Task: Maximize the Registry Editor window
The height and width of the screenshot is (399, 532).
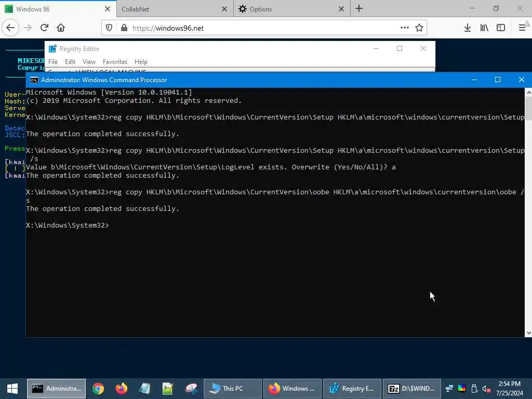Action: 400,48
